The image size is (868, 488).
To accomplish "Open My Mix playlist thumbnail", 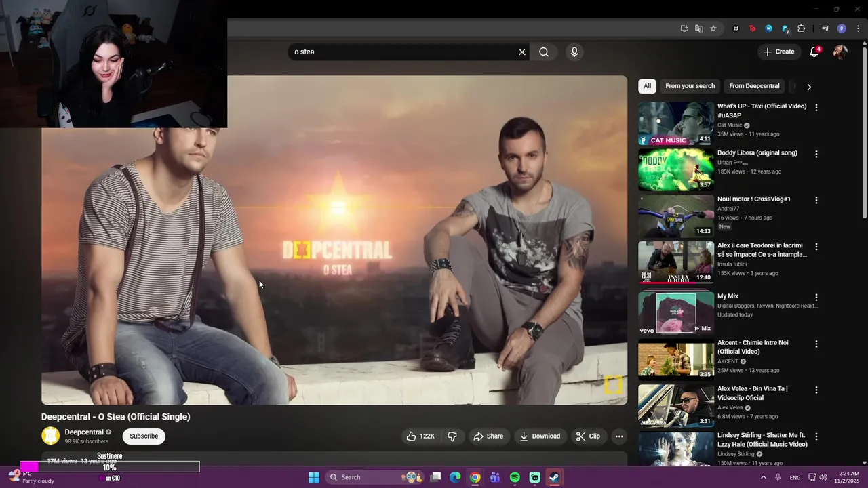I will click(x=675, y=312).
